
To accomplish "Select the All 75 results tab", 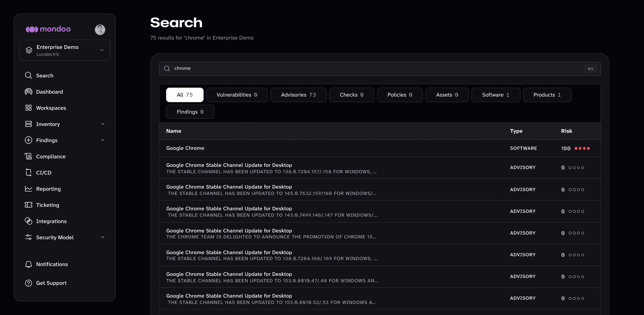I will [185, 95].
